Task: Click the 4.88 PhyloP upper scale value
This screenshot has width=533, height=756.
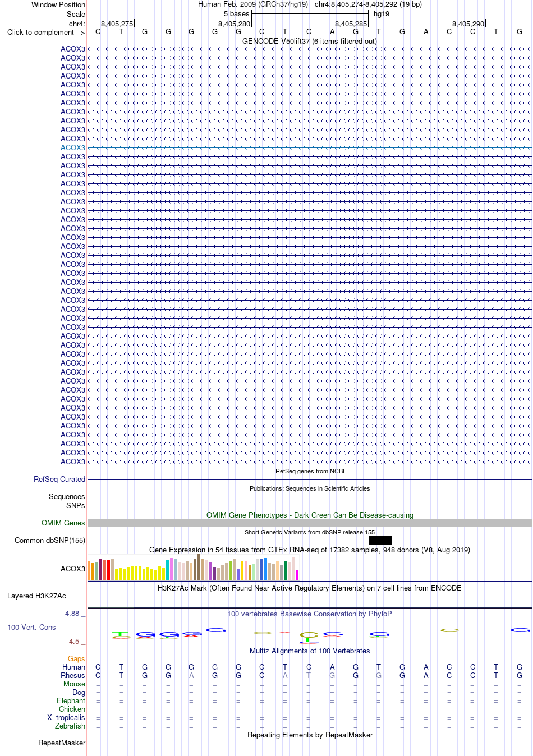Action: click(72, 613)
